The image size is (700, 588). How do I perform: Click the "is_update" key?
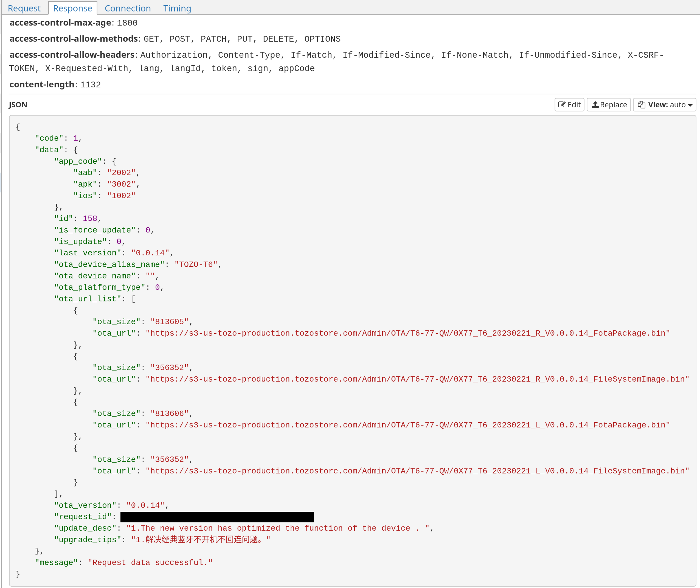(81, 242)
